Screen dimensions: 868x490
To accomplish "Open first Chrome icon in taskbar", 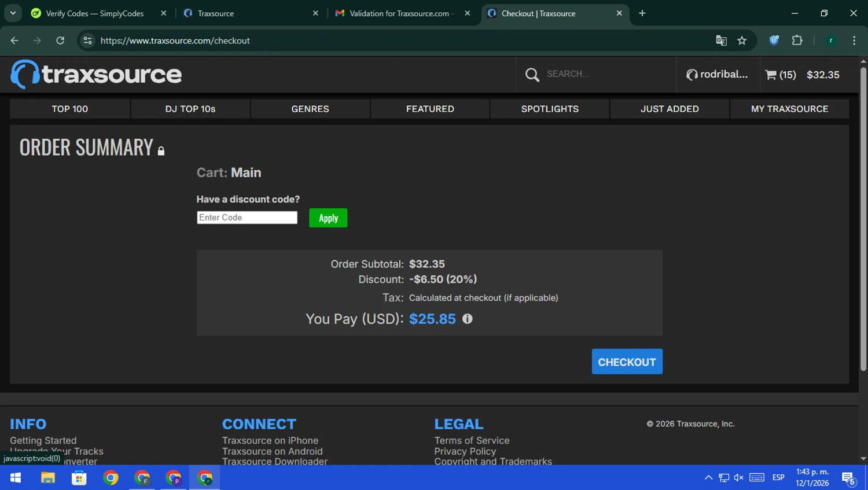I will 111,478.
